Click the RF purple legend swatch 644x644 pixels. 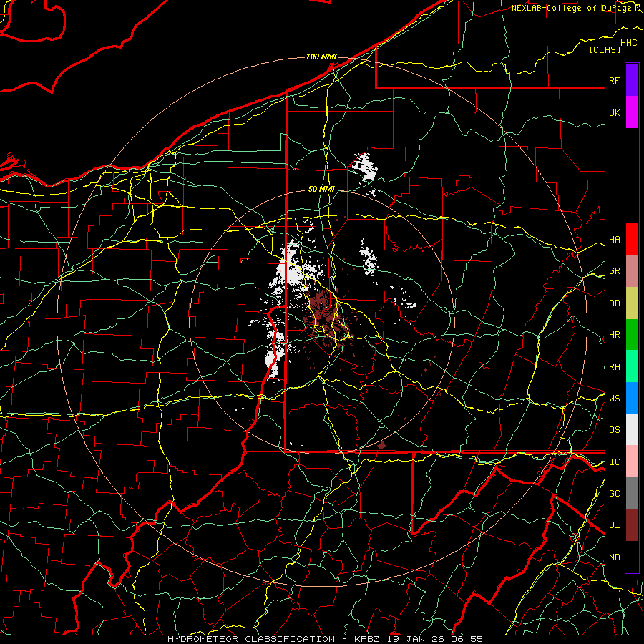tap(632, 80)
